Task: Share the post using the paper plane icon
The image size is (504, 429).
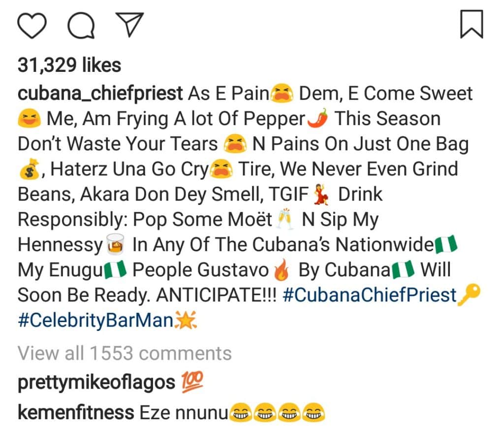Action: tap(129, 24)
